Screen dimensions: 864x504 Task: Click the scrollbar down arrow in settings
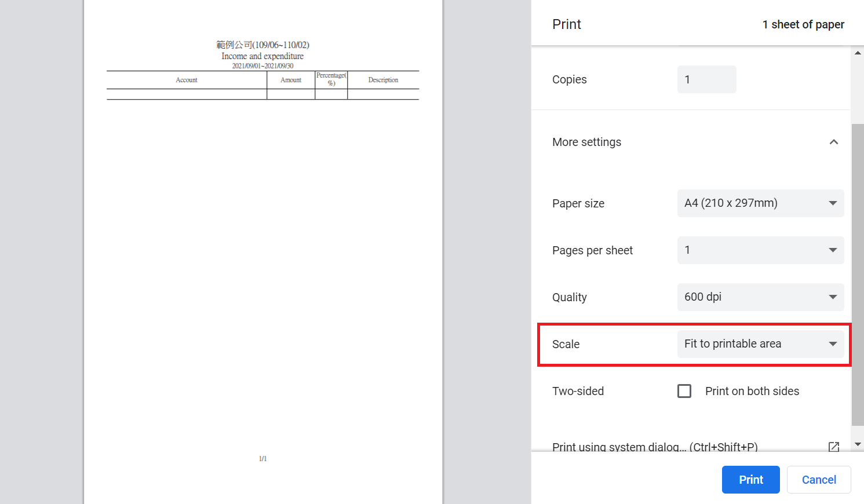[x=858, y=444]
